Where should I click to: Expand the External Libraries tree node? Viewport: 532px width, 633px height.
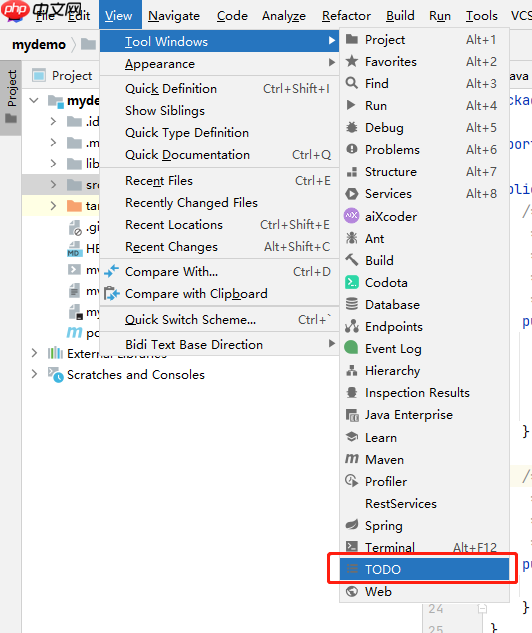pos(35,353)
